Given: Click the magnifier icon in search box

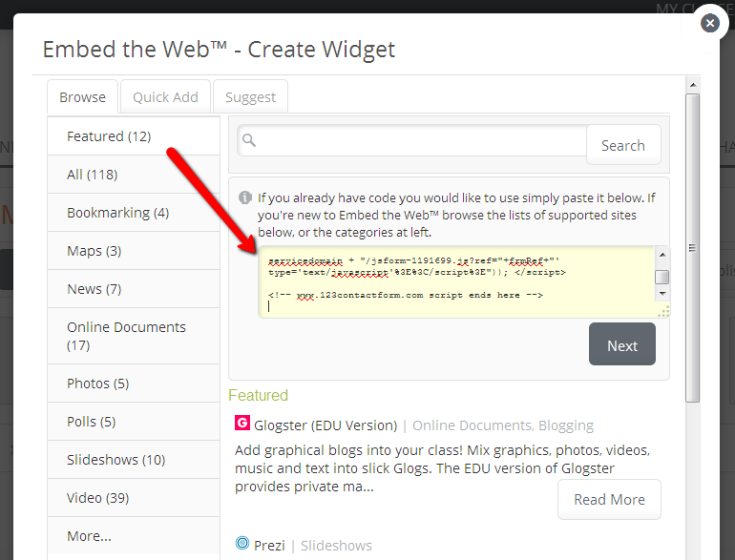Looking at the screenshot, I should 249,139.
